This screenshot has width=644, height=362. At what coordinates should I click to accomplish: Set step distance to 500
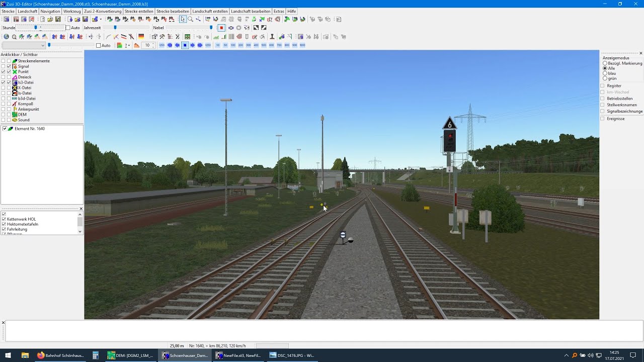point(264,45)
